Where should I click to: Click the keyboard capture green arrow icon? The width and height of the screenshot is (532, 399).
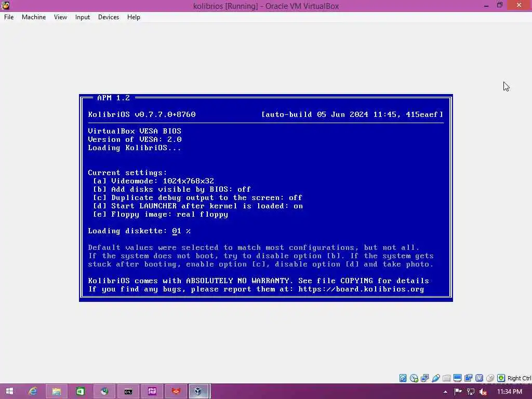point(501,378)
